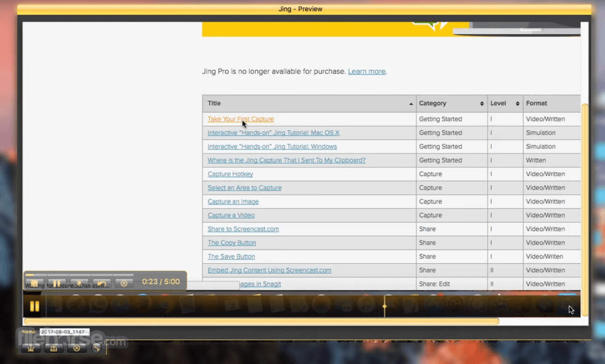
Task: Click the vertical preview scrollbar
Action: [585, 209]
